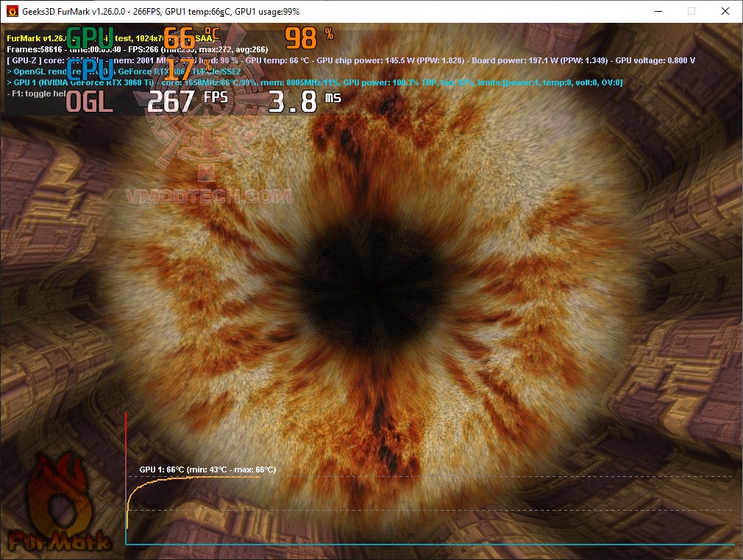Click the 'Frames:58616' stats line

click(138, 49)
